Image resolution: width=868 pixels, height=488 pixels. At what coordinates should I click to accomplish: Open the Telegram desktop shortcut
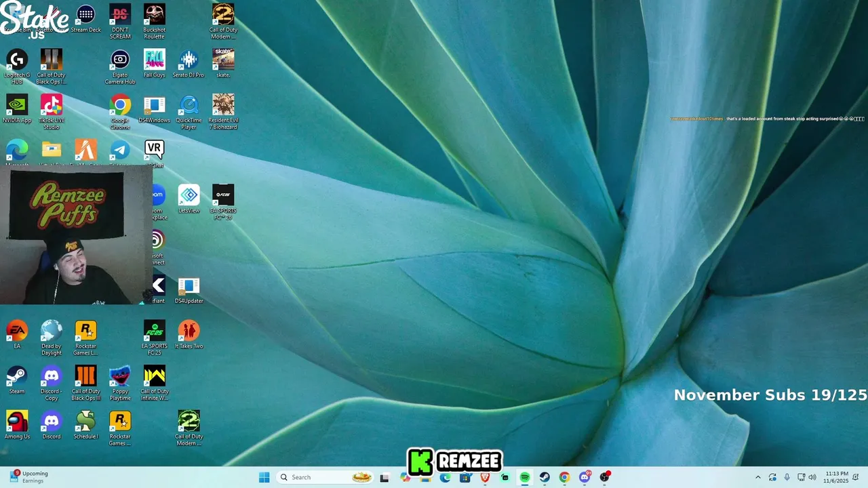pyautogui.click(x=120, y=153)
